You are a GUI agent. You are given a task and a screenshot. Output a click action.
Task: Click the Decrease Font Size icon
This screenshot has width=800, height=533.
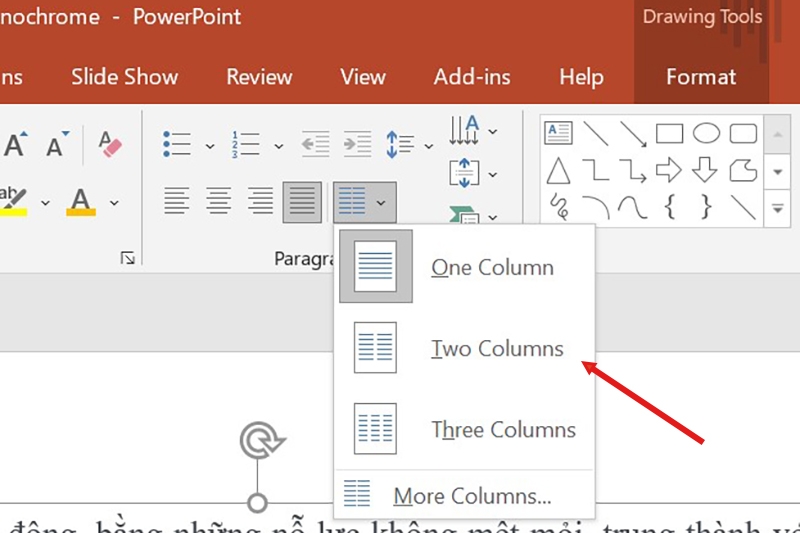pos(57,144)
